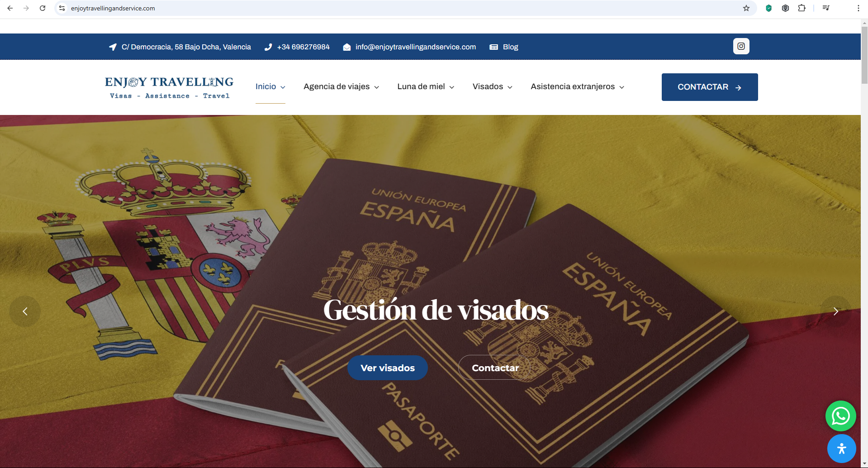Open the accessibility options widget
The width and height of the screenshot is (868, 468).
tap(841, 449)
